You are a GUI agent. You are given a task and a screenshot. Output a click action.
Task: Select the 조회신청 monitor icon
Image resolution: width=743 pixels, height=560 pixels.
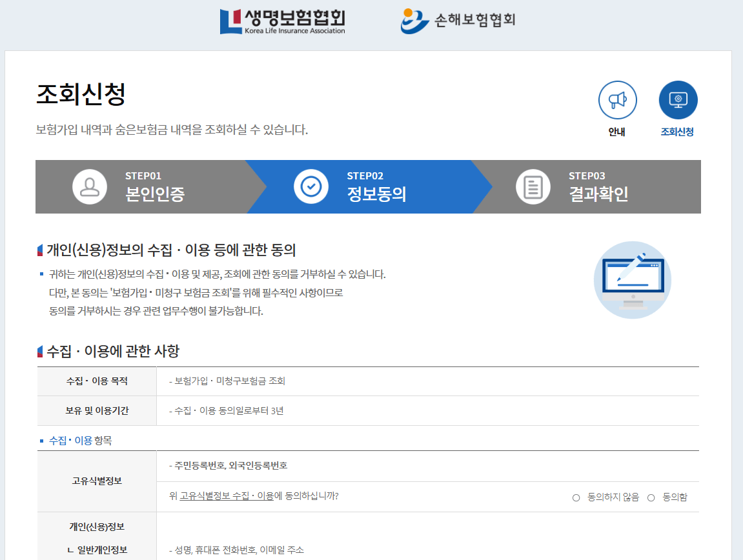(678, 100)
